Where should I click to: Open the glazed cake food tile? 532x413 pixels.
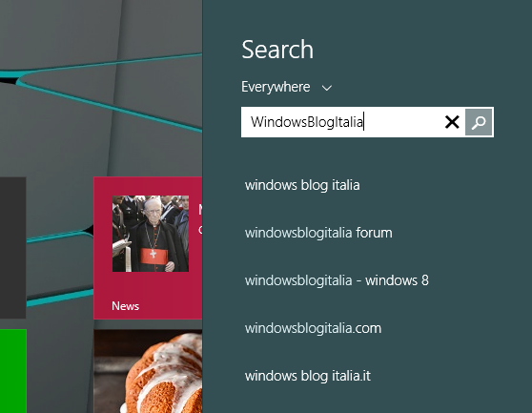[x=148, y=371]
